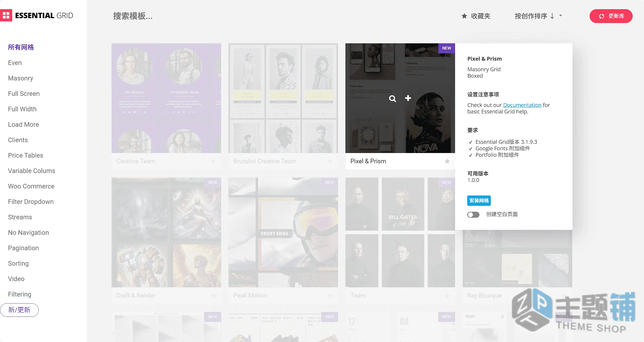Open the Ray Bourque template thumbnail
The height and width of the screenshot is (342, 644).
coord(517,259)
